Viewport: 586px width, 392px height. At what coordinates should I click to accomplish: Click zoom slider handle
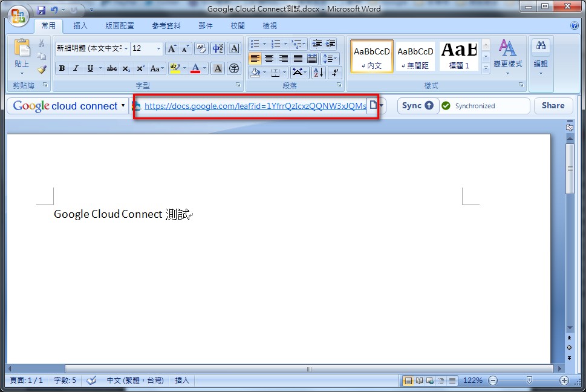[x=529, y=381]
